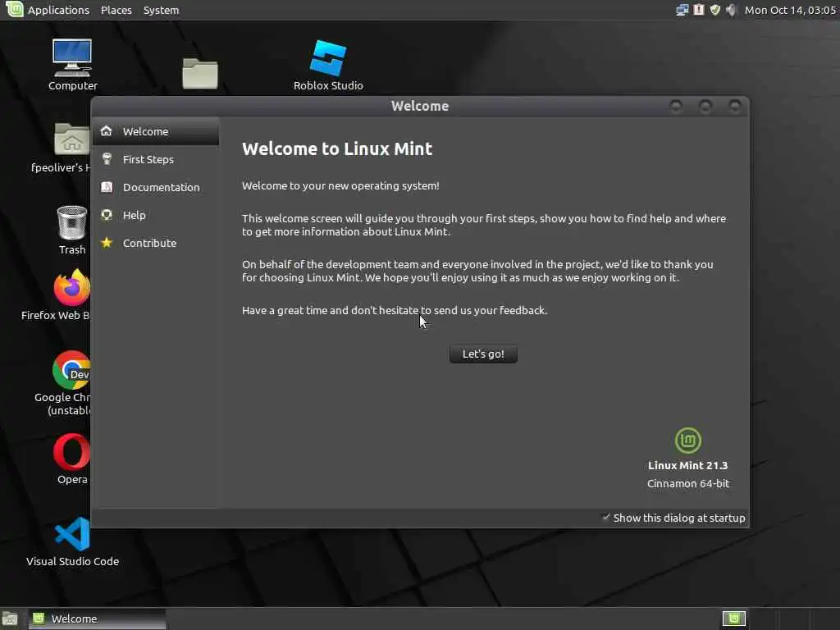Open the Applications menu

coord(58,10)
